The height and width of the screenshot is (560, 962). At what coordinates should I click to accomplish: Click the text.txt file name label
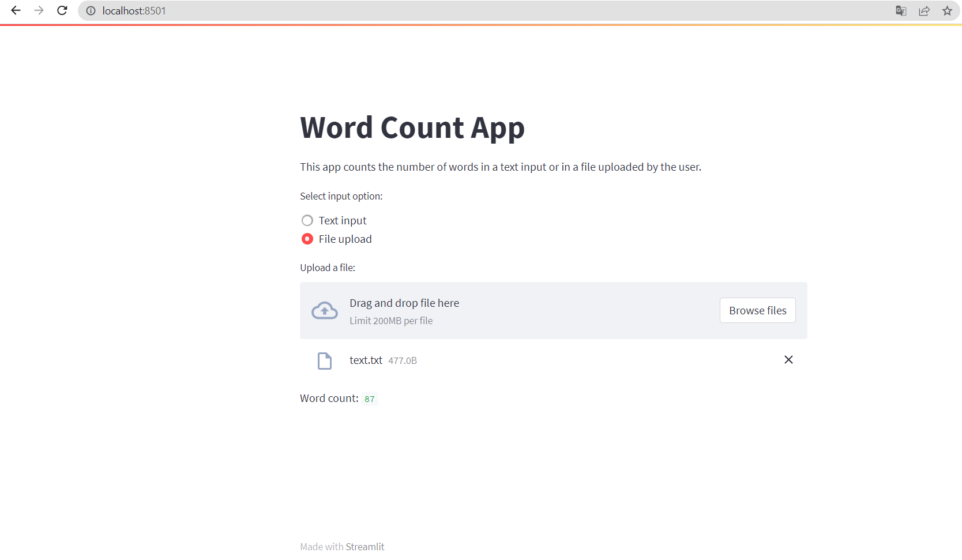tap(366, 360)
